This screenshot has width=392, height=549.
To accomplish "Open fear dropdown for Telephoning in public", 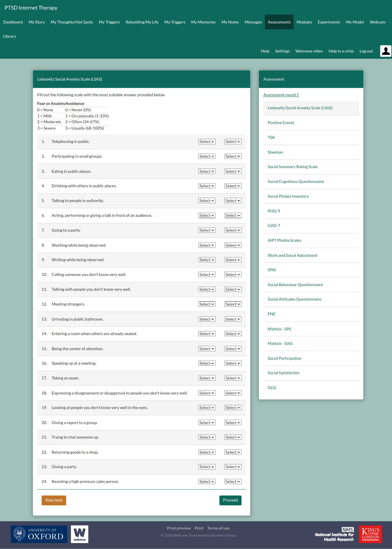I will (x=206, y=142).
